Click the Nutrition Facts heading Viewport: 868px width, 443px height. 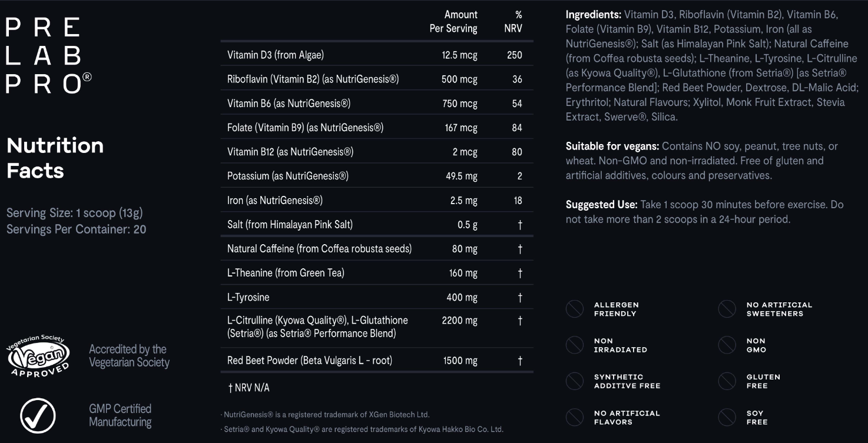pyautogui.click(x=55, y=158)
